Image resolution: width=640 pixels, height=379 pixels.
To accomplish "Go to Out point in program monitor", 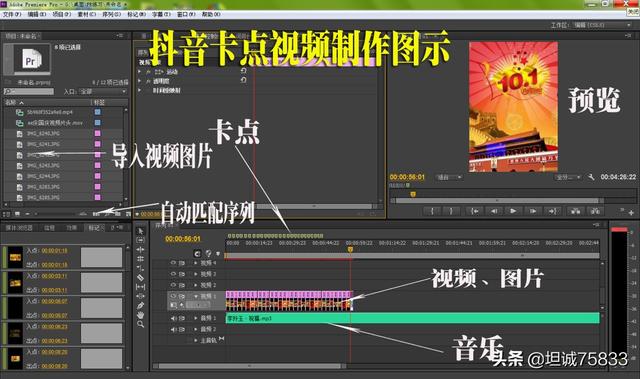I will (552, 211).
